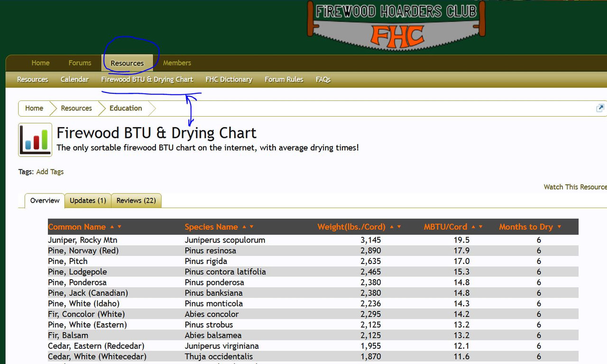Sort Months to Dry descending arrow
607x364 pixels.
click(559, 227)
